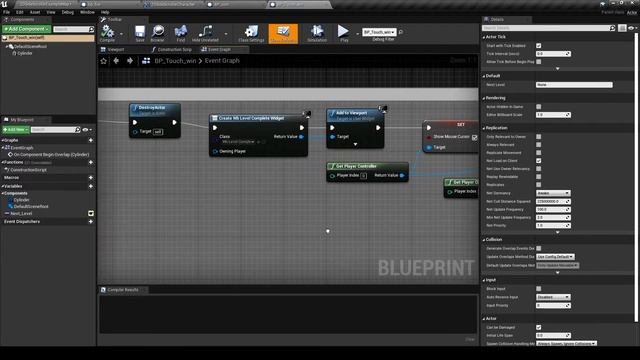Click the Add New button
This screenshot has height=360, width=640.
(x=16, y=129)
